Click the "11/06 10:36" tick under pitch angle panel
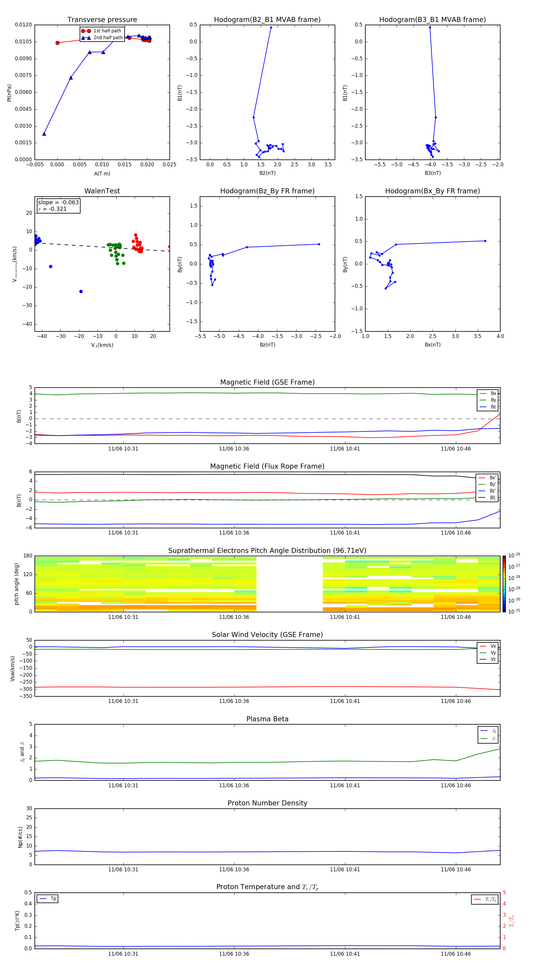This screenshot has width=535, height=980. click(234, 617)
